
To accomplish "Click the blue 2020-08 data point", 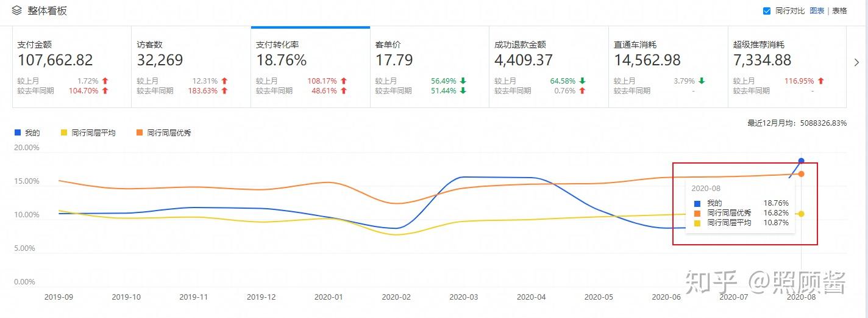I will (801, 161).
